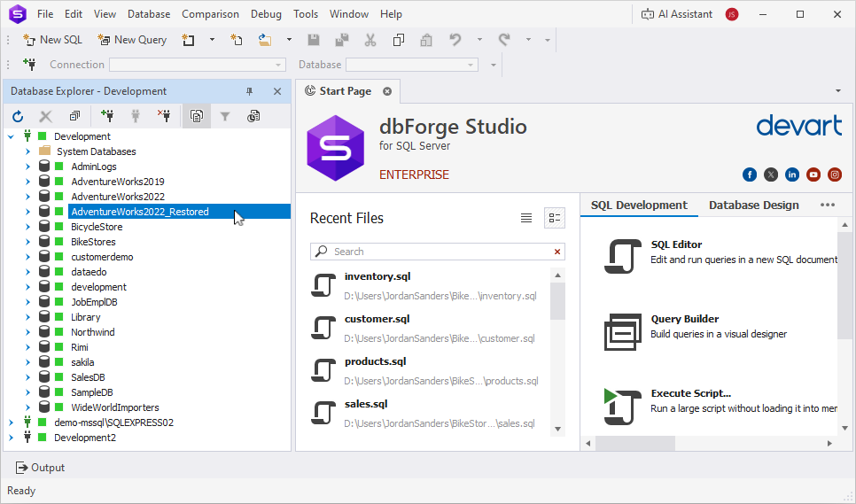
Task: Open the Facebook social icon
Action: [x=750, y=174]
